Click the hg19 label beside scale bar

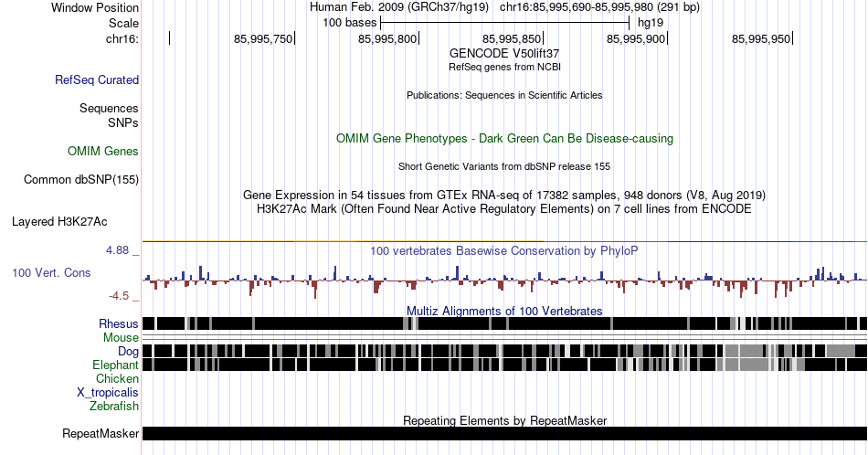click(x=651, y=23)
